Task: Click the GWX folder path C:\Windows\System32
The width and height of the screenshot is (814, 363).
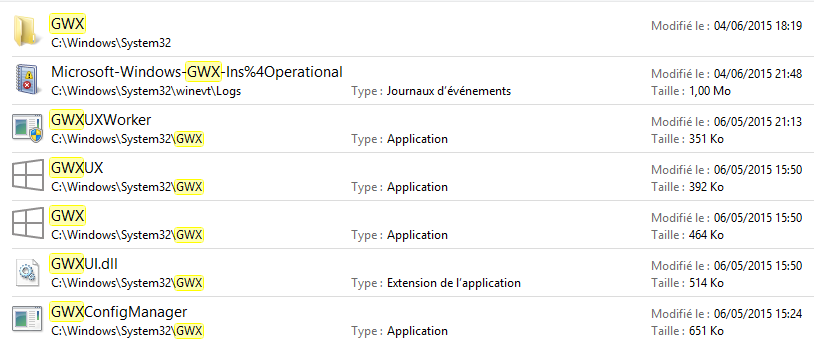Action: [x=111, y=43]
